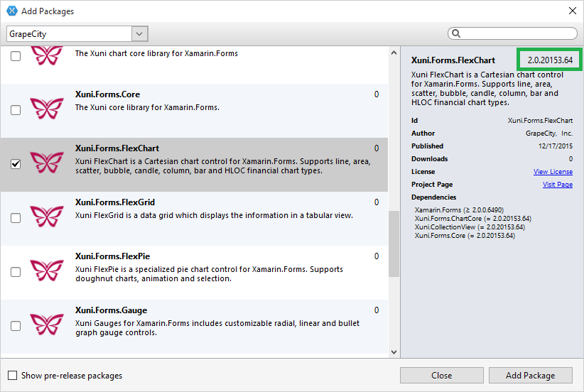The width and height of the screenshot is (584, 392).
Task: Click the Xuni.Forms.ChartCore dependency entry
Action: coord(473,219)
